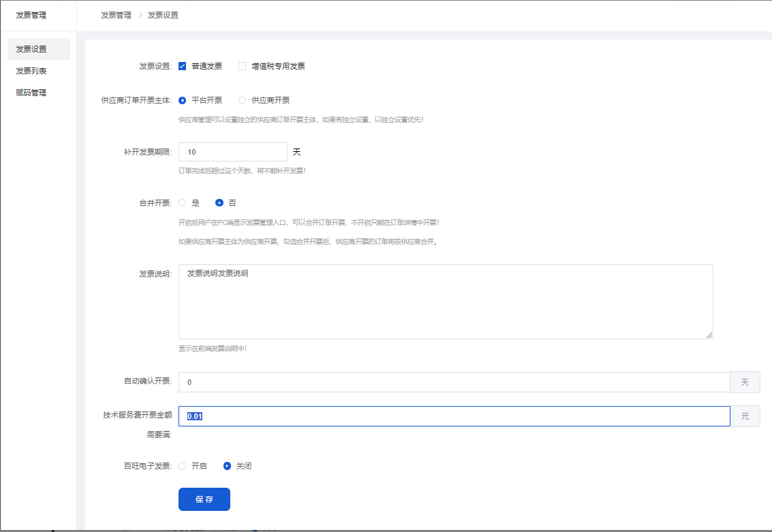Enable 增值税专用发票 checkbox
This screenshot has height=532, width=772.
(242, 66)
